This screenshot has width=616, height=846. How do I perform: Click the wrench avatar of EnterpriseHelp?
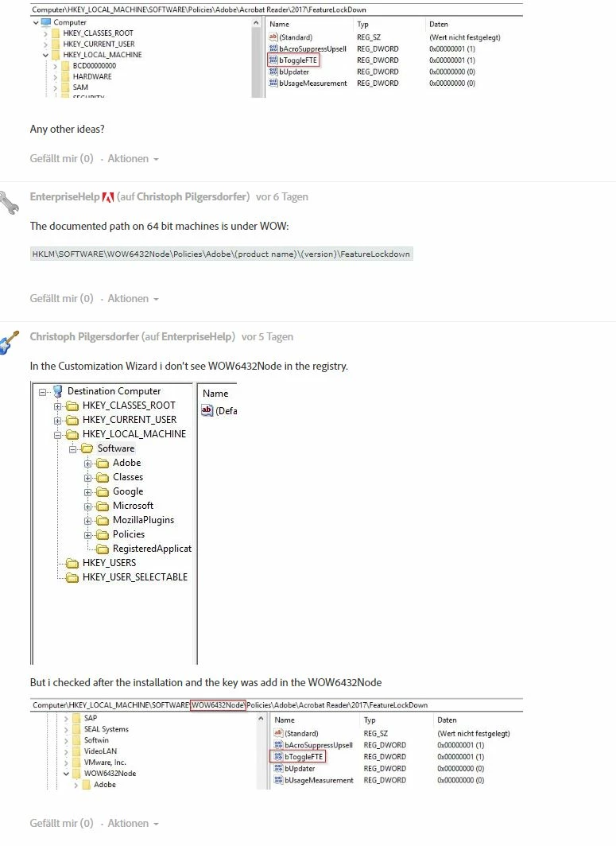[x=10, y=202]
